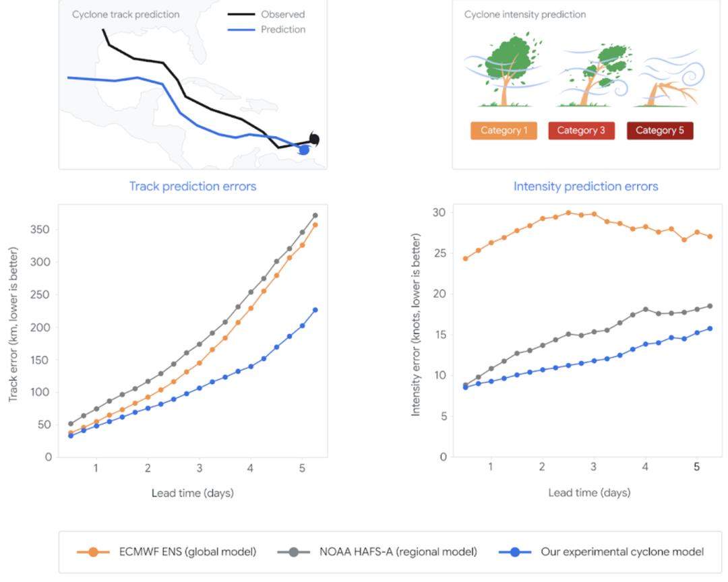Click the Our experimental cyclone model label
The height and width of the screenshot is (582, 728).
click(x=622, y=552)
